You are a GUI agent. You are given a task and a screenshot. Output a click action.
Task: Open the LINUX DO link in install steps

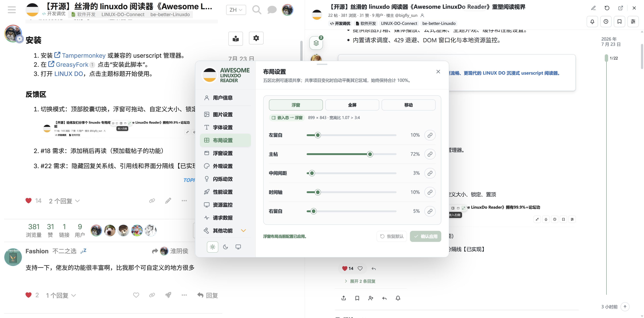point(69,74)
